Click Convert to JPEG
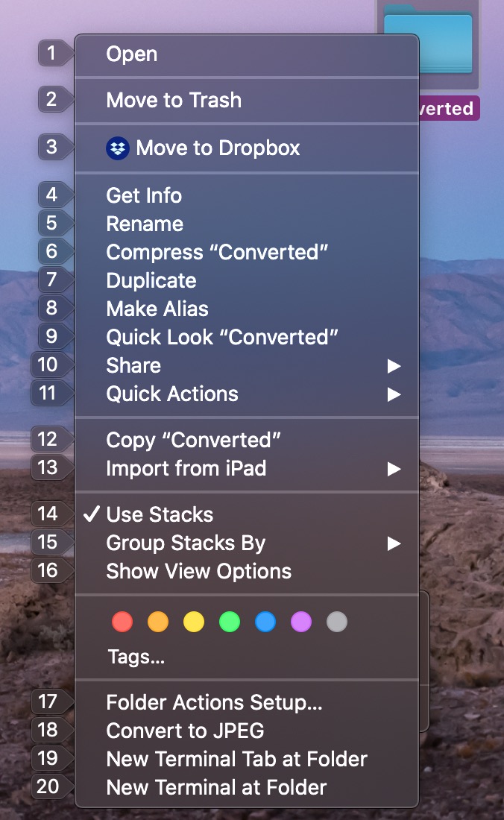 185,731
